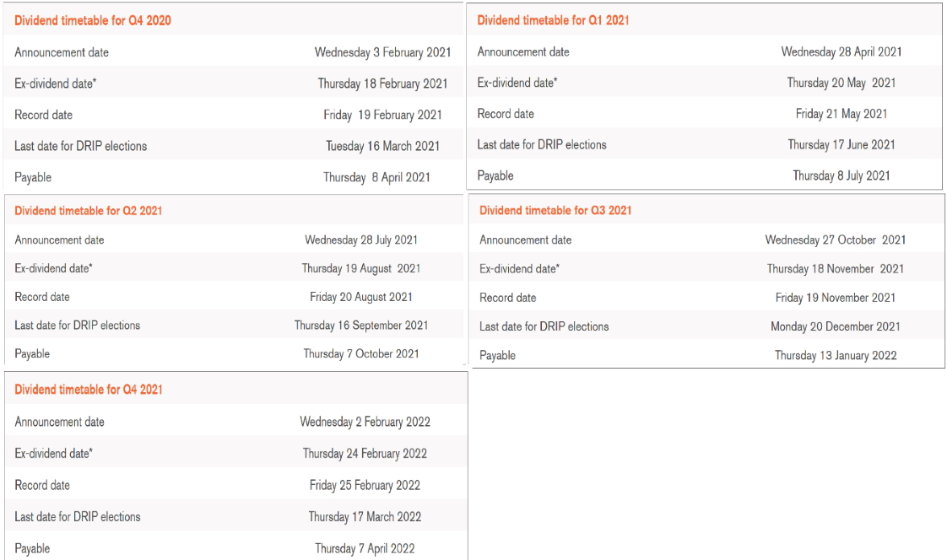Viewport: 947px width, 560px height.
Task: Click the Q4 2021 dividend timetable heading
Action: (x=89, y=390)
